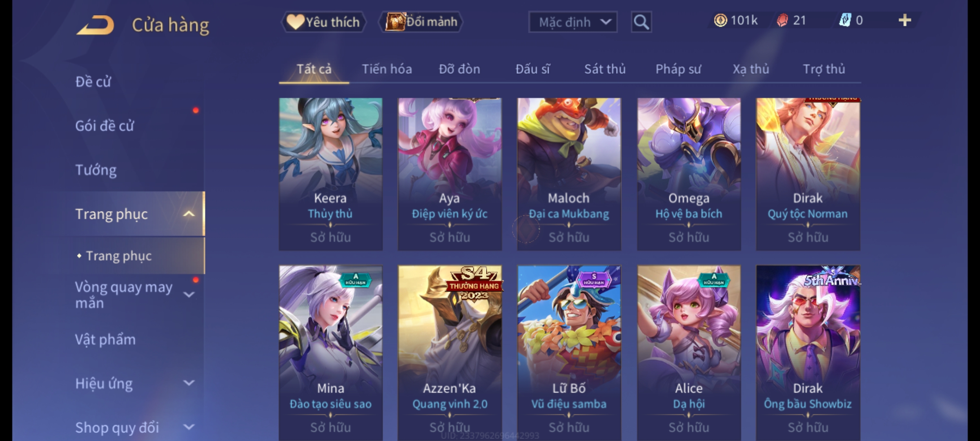Open Gói đề cử in sidebar
The height and width of the screenshot is (441, 980).
pyautogui.click(x=105, y=126)
